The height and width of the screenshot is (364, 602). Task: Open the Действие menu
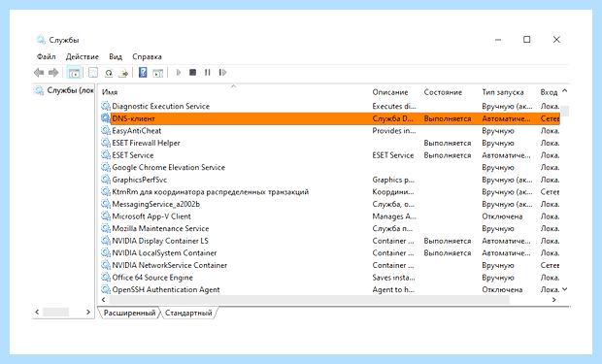click(83, 57)
